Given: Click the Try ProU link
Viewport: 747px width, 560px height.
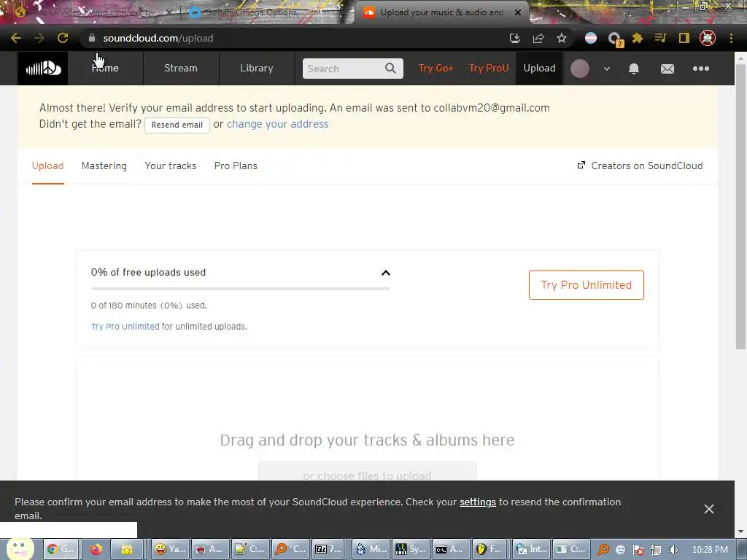Looking at the screenshot, I should 488,68.
